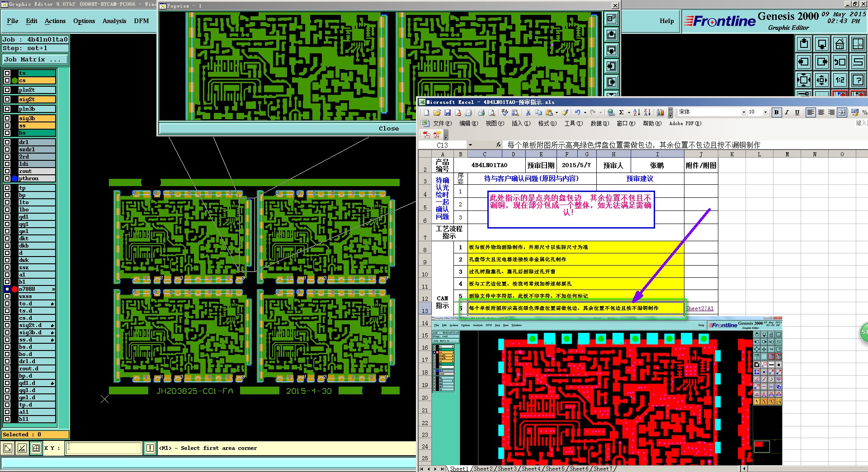The image size is (868, 472).
Task: Click the Excel Adobe PDF(B) menu
Action: pyautogui.click(x=685, y=123)
